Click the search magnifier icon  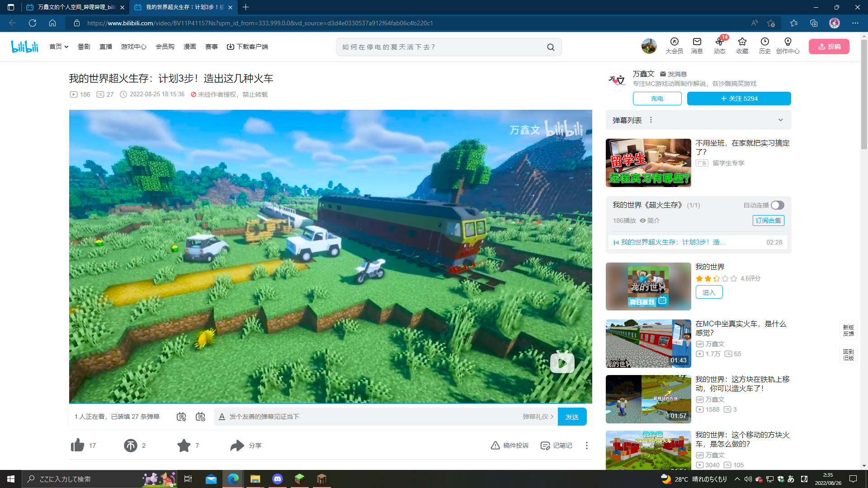pos(551,47)
